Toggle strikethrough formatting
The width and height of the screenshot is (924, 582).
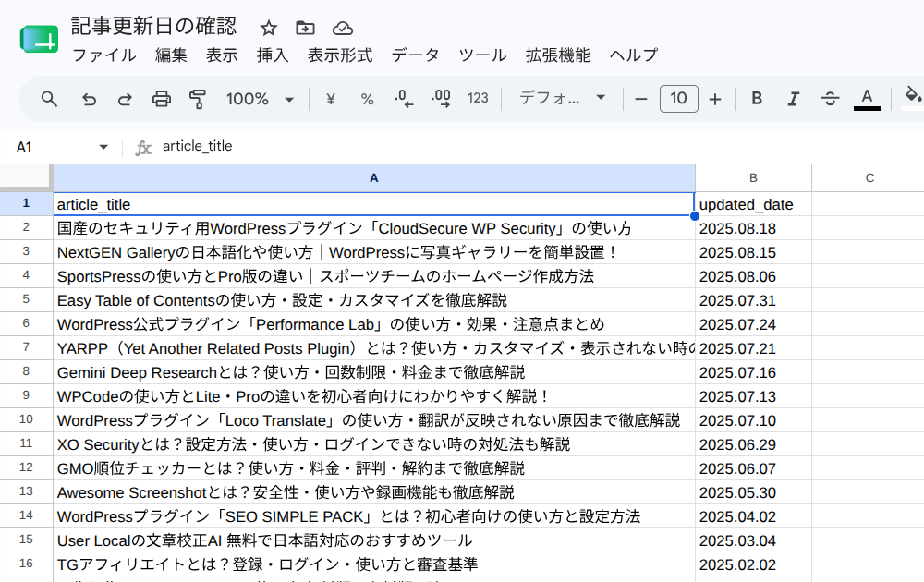pos(831,99)
